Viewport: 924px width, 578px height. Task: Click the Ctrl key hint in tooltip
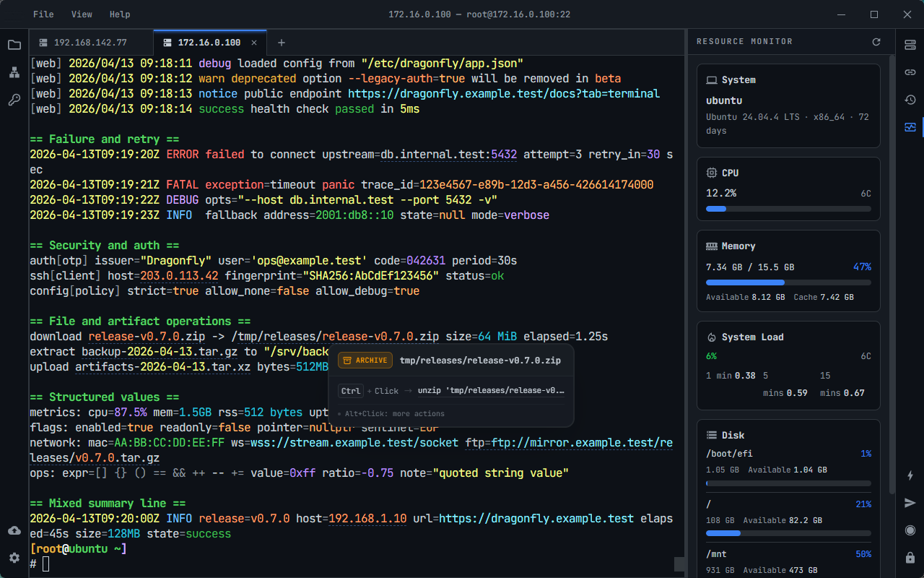click(x=351, y=391)
